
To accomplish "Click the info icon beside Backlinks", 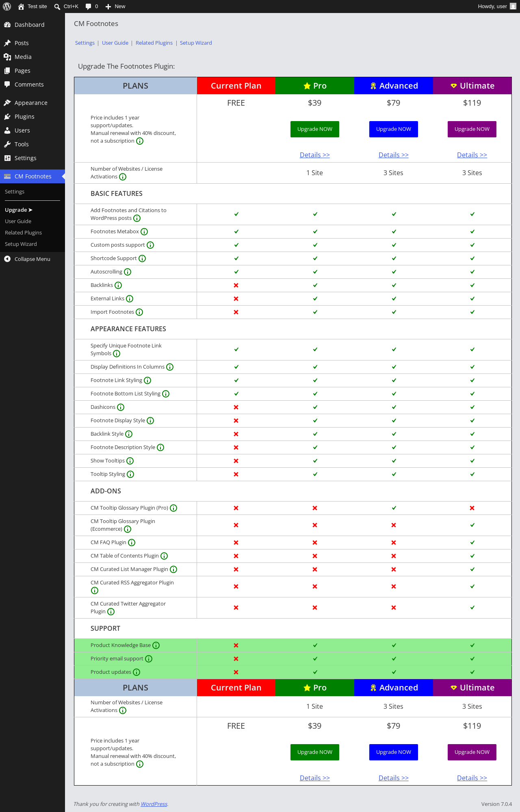I will click(118, 285).
